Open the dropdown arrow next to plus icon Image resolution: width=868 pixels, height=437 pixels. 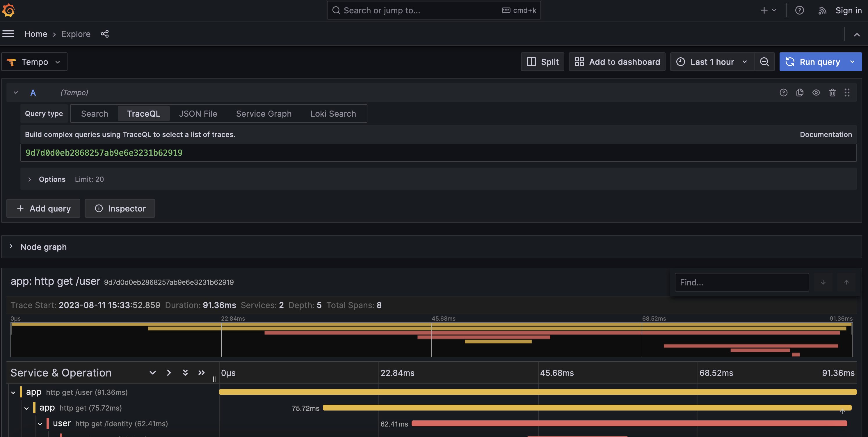pos(774,10)
